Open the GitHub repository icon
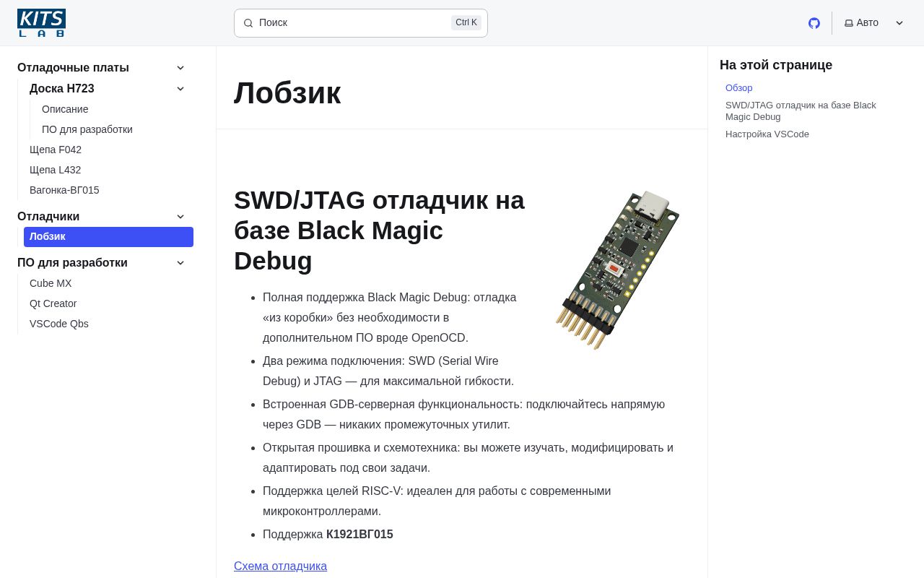Viewport: 924px width, 578px height. pyautogui.click(x=814, y=23)
